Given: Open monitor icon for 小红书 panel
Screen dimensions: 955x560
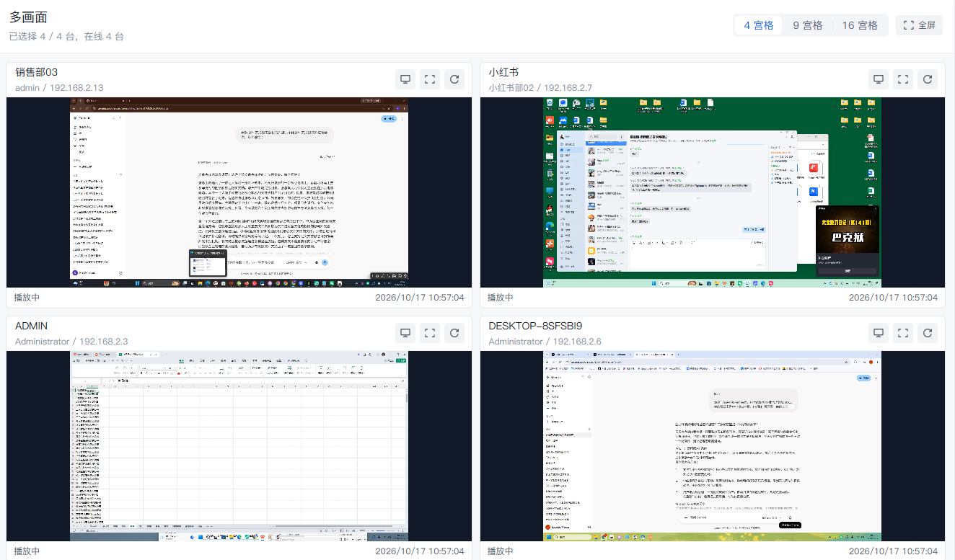Looking at the screenshot, I should 879,79.
